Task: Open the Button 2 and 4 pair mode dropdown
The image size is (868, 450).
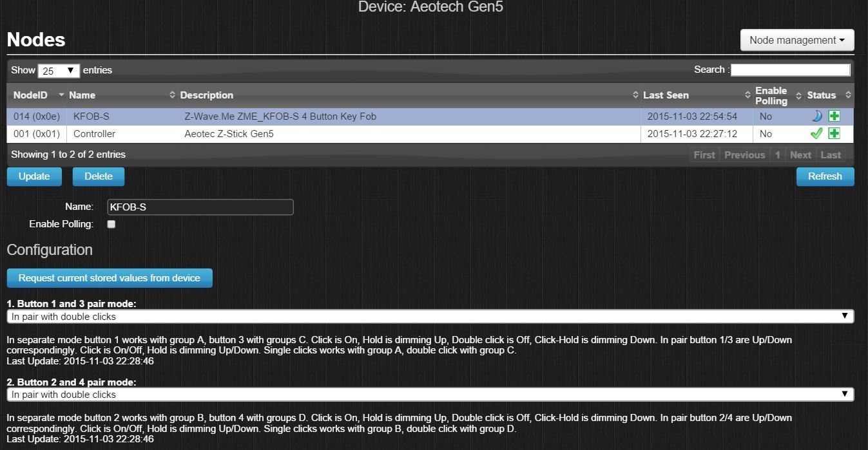Action: click(x=430, y=394)
